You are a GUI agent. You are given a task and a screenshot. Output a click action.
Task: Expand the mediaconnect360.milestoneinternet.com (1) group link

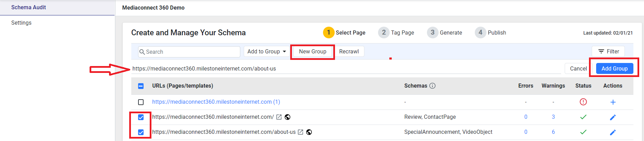[216, 102]
